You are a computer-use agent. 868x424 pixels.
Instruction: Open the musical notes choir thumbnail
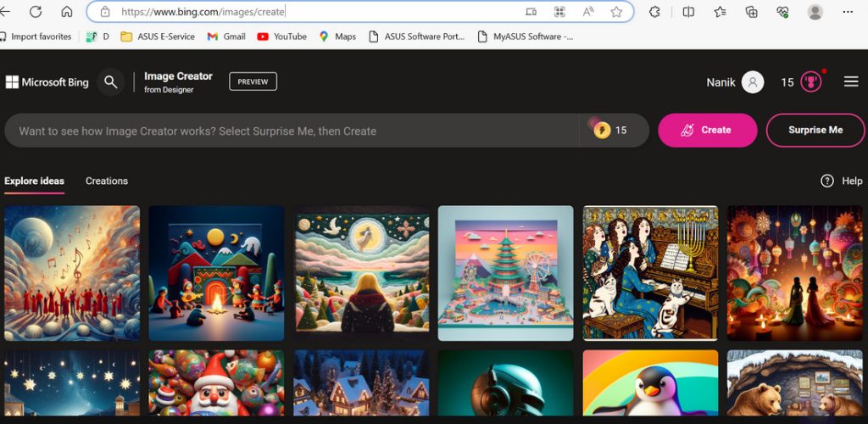tap(72, 273)
